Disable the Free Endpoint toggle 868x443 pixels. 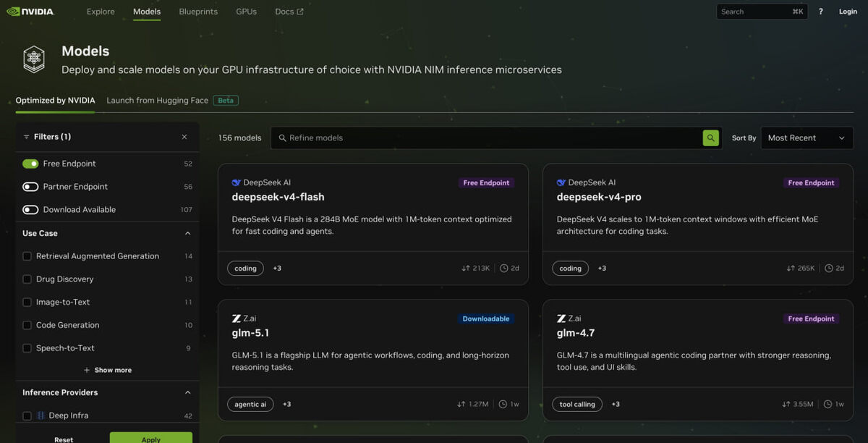click(x=30, y=164)
